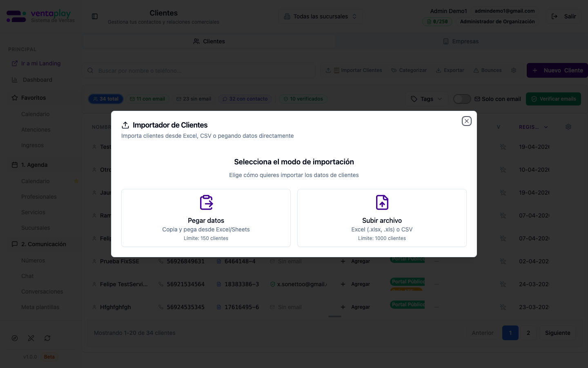Click the 0/250 usage badge
Screen dimensions: 588x368
pyautogui.click(x=437, y=22)
